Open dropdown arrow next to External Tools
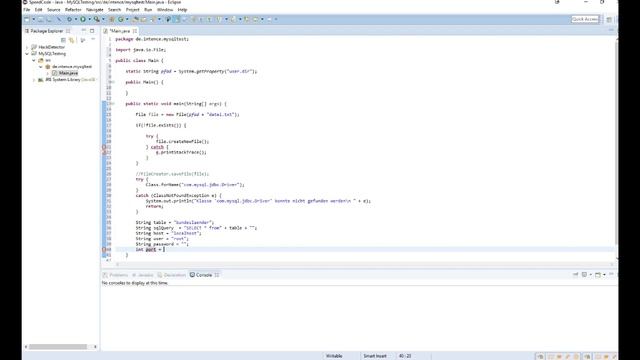 click(x=103, y=19)
